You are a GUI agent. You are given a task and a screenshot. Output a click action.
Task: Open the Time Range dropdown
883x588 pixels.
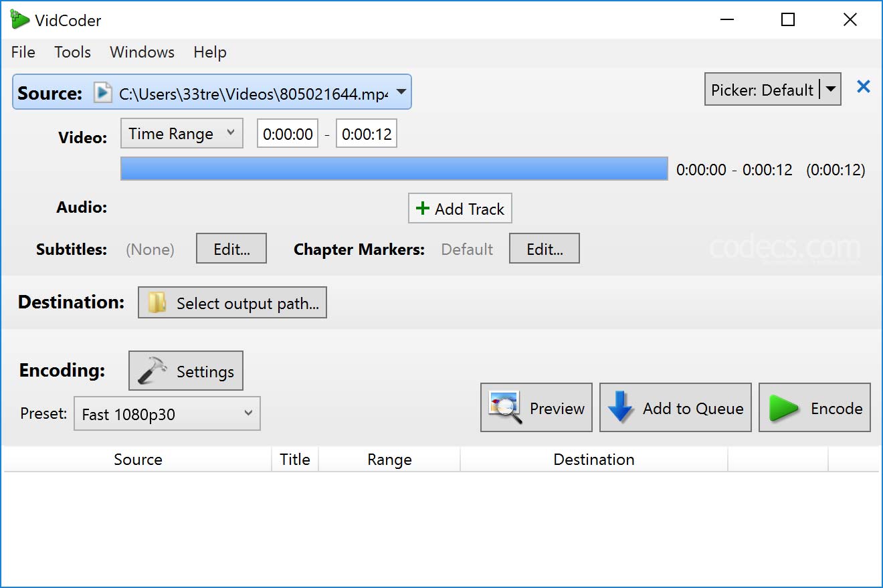click(181, 134)
